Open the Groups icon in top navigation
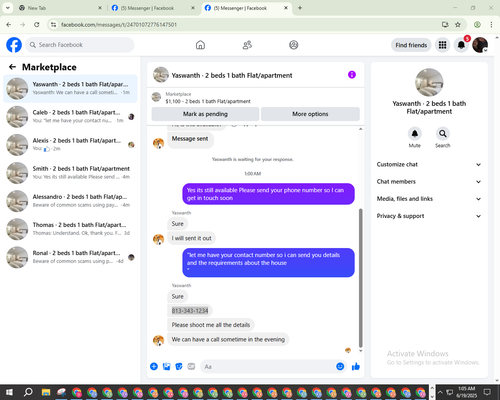500x400 pixels. [x=294, y=45]
